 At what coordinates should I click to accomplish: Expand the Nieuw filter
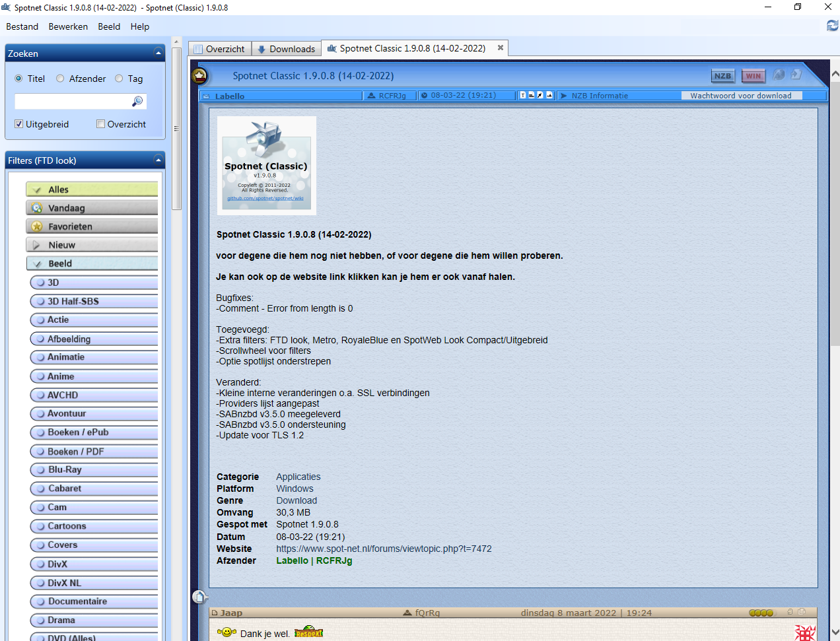(x=37, y=245)
